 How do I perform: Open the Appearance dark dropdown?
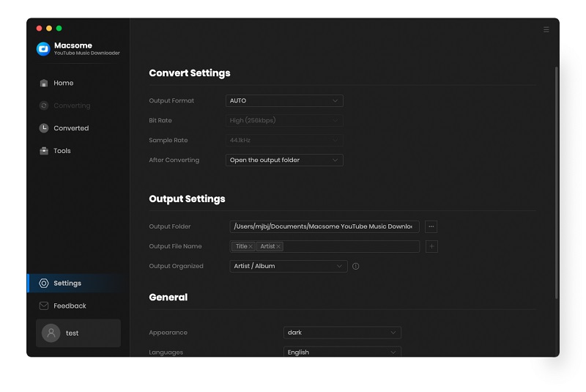tap(342, 333)
